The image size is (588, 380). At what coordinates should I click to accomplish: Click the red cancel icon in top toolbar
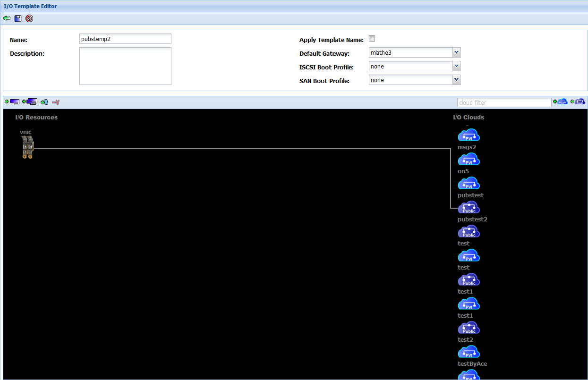29,18
